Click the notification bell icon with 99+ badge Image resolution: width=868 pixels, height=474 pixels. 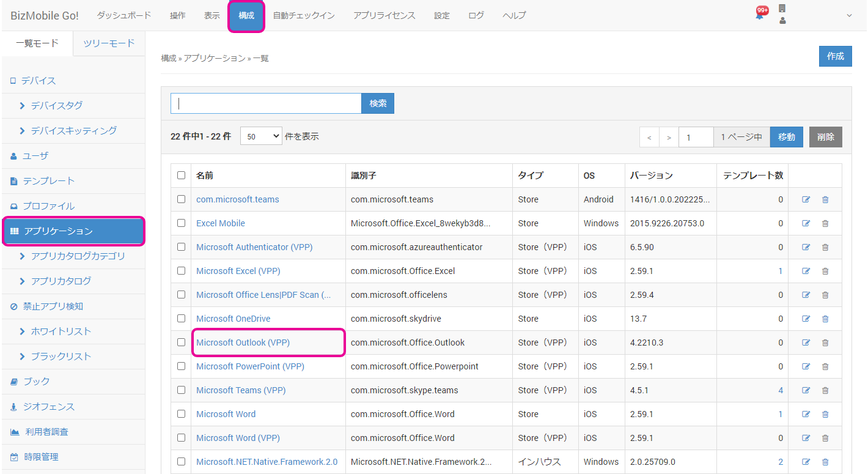point(760,15)
